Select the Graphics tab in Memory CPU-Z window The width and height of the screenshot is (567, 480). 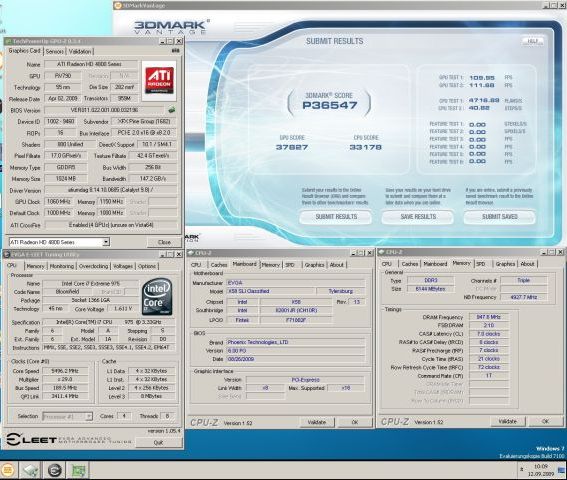(505, 264)
